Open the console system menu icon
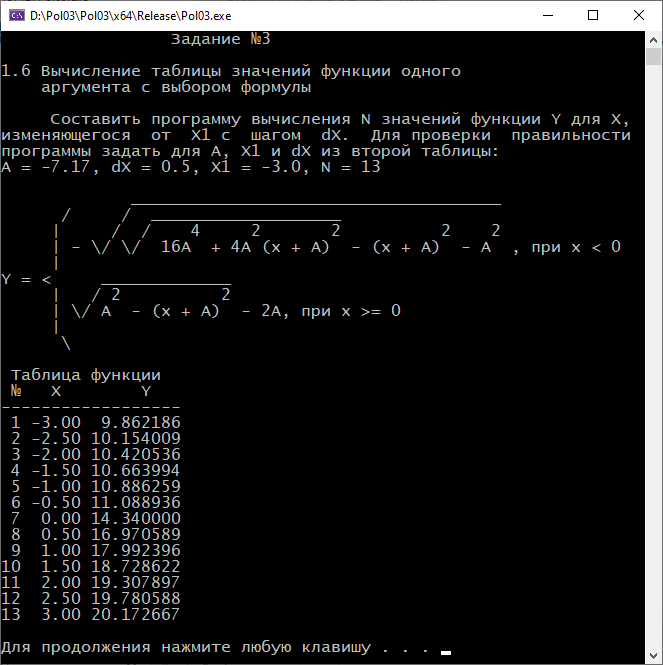 [16, 15]
